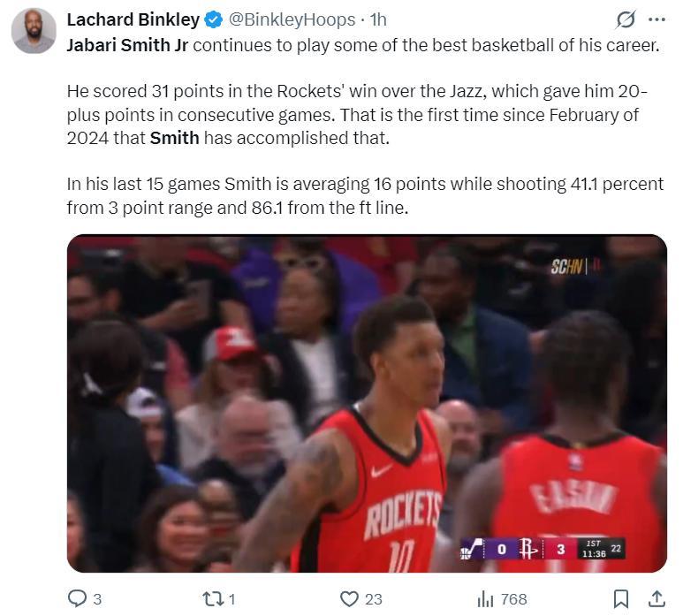683x616 pixels.
Task: Click the share upload arrow icon
Action: [x=656, y=599]
